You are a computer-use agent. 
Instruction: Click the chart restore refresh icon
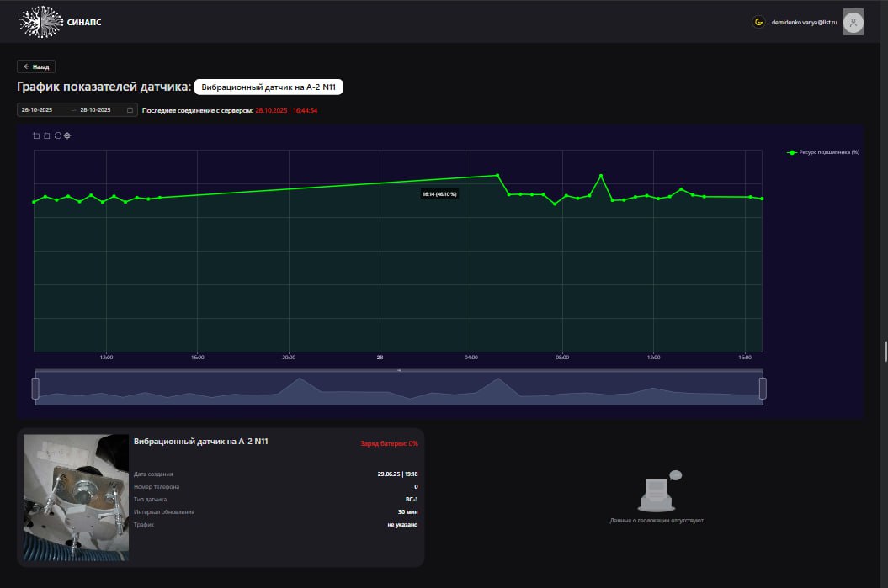pyautogui.click(x=58, y=135)
